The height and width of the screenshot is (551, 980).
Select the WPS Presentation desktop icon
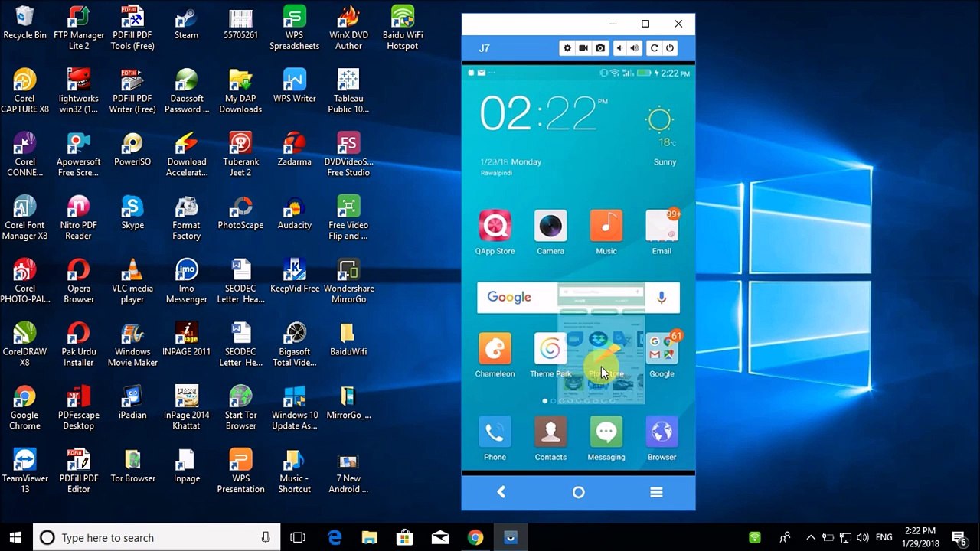(x=240, y=471)
